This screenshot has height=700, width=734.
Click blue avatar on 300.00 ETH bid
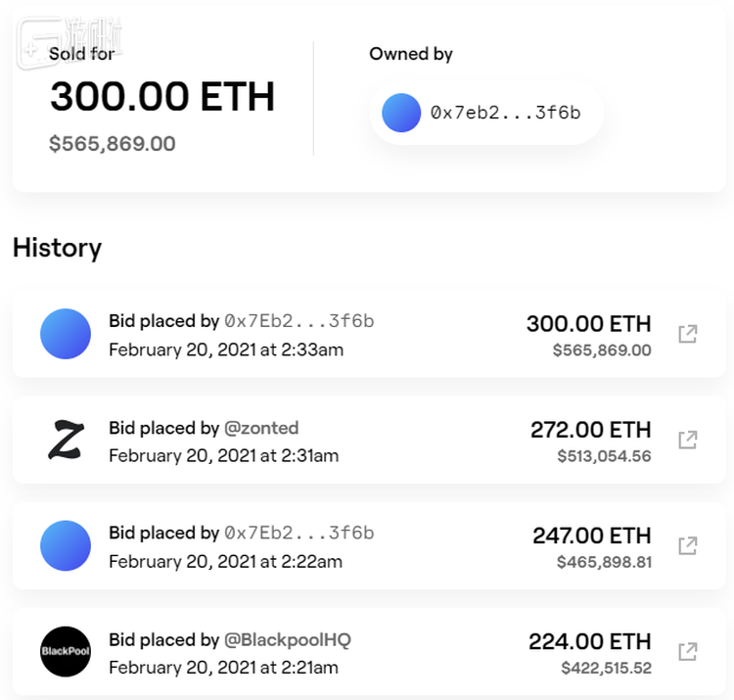pyautogui.click(x=66, y=334)
